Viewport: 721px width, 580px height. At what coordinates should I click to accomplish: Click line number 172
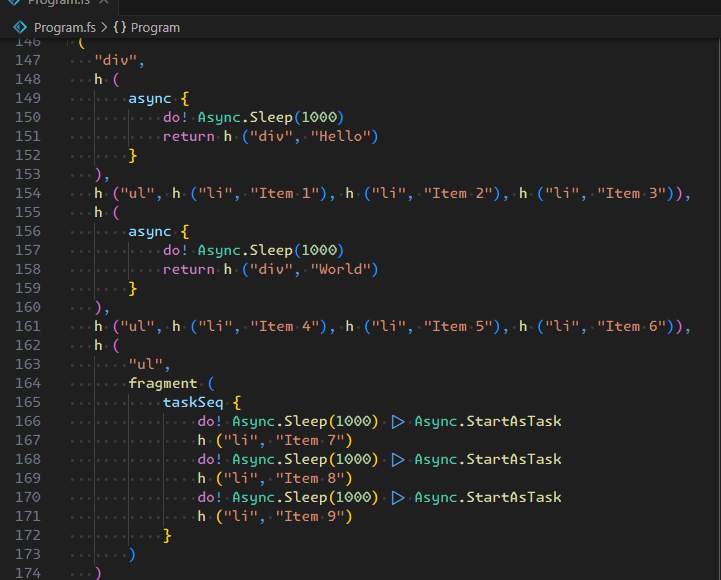pos(28,535)
